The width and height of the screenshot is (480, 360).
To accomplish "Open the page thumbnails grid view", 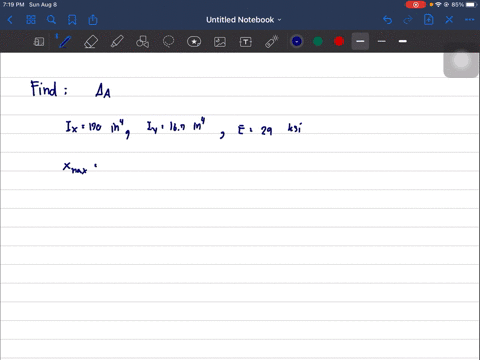I will pyautogui.click(x=31, y=20).
